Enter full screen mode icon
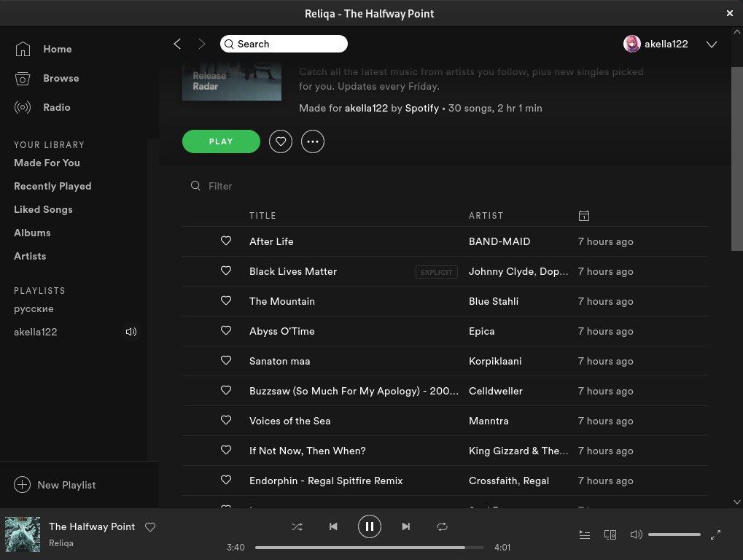Viewport: 743px width, 560px height. click(715, 535)
